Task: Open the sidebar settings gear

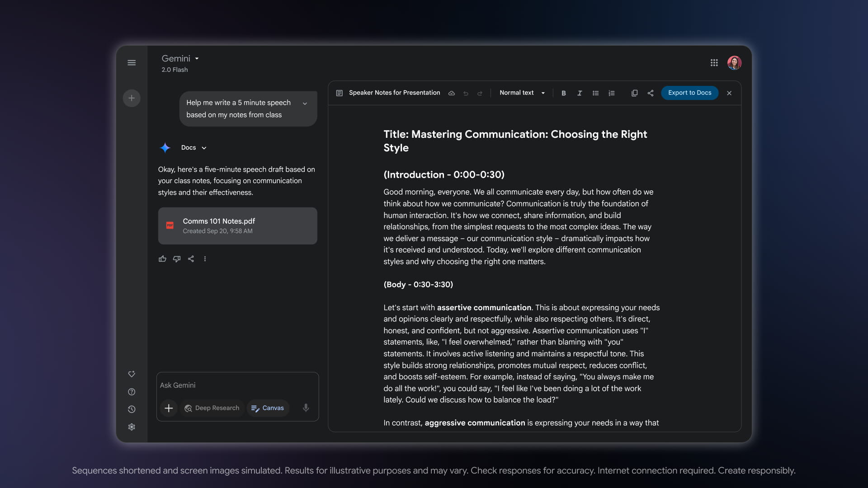Action: coord(132,427)
